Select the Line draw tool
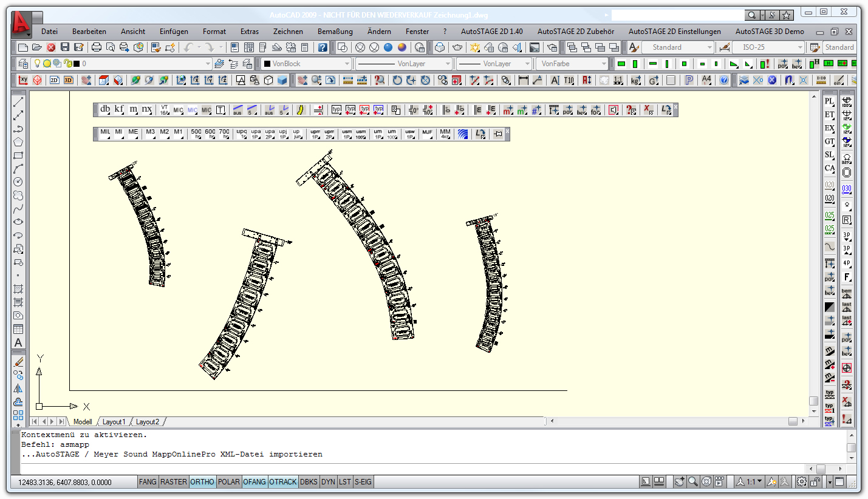Viewport: 868px width, 499px height. pos(18,102)
